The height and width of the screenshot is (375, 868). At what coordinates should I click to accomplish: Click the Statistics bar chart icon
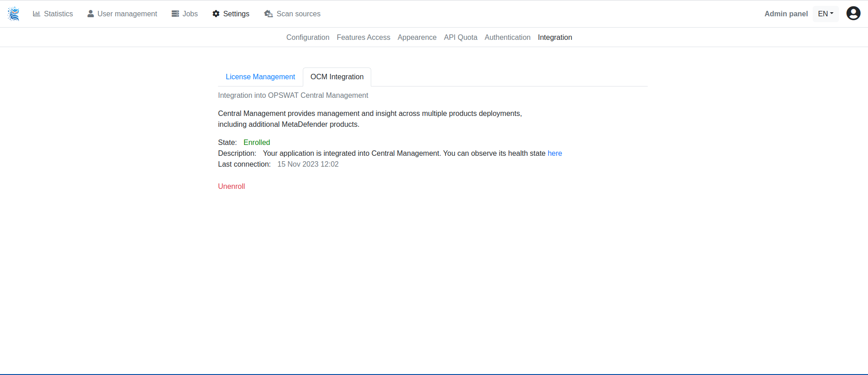[37, 14]
